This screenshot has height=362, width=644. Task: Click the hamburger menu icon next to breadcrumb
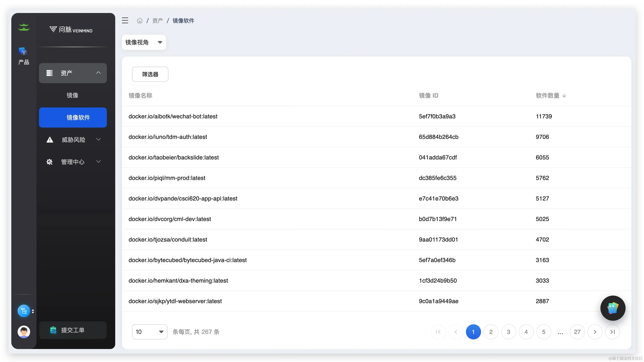click(x=125, y=20)
